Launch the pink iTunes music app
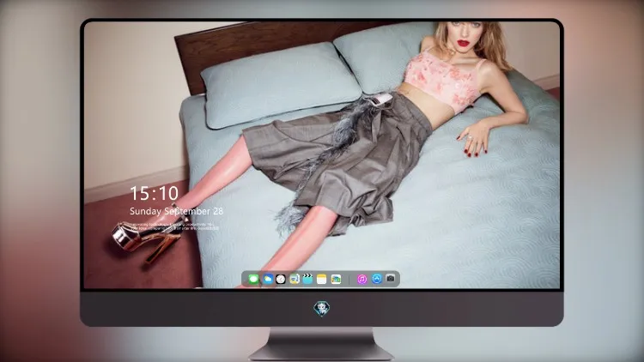Image resolution: width=644 pixels, height=362 pixels. point(361,280)
